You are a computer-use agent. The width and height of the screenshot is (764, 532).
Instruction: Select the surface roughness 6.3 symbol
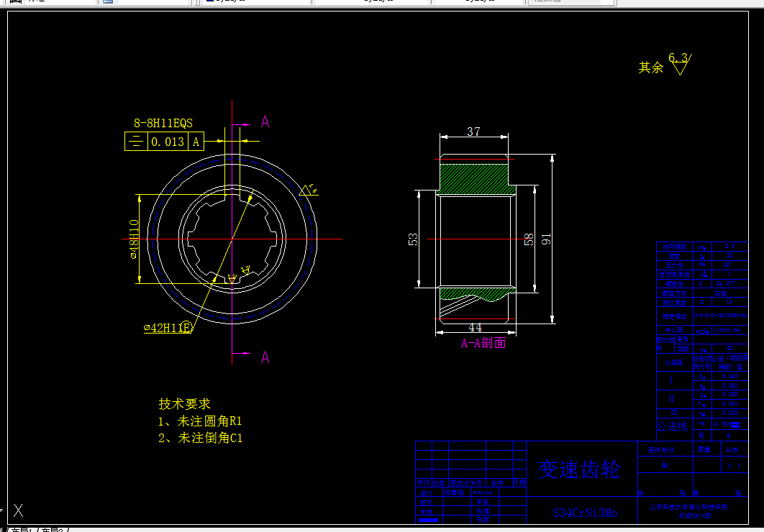681,64
